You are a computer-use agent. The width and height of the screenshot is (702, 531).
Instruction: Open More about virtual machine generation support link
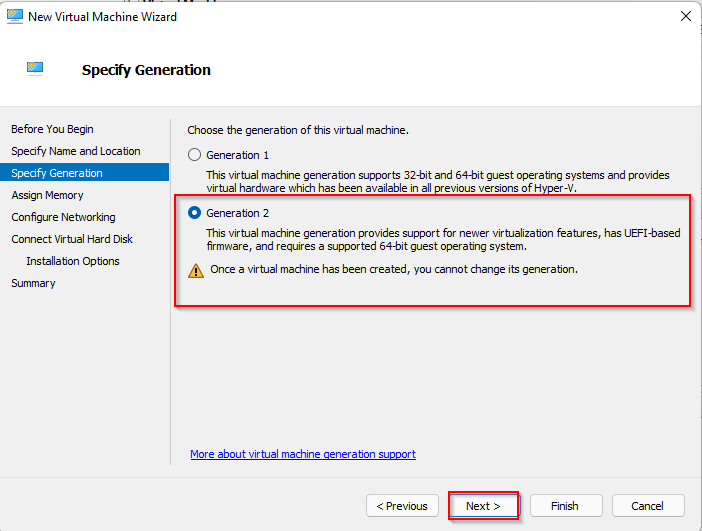(303, 454)
